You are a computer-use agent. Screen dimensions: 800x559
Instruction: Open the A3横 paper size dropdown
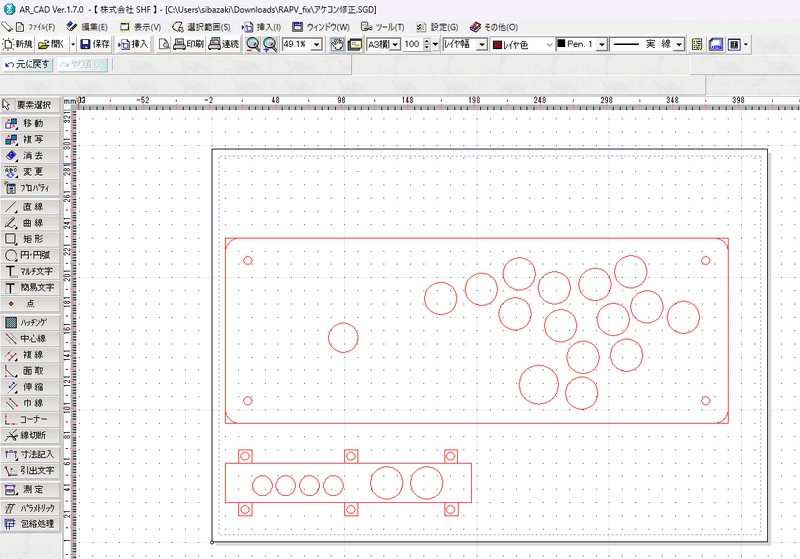pos(395,44)
